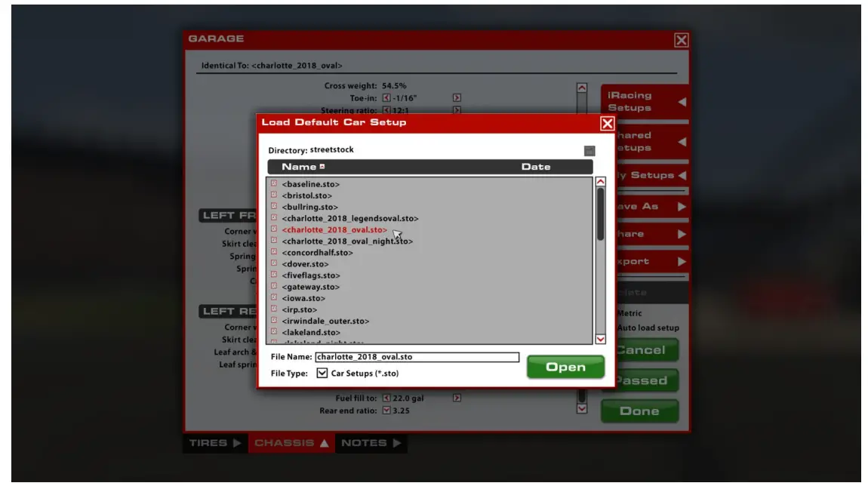Screen dimensions: 868x486
Task: Select charlotte_2018_oval.sto in the list
Action: point(334,229)
